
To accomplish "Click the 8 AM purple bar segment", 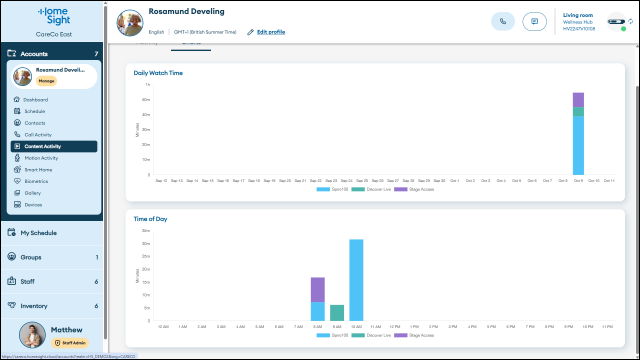I will pos(318,290).
